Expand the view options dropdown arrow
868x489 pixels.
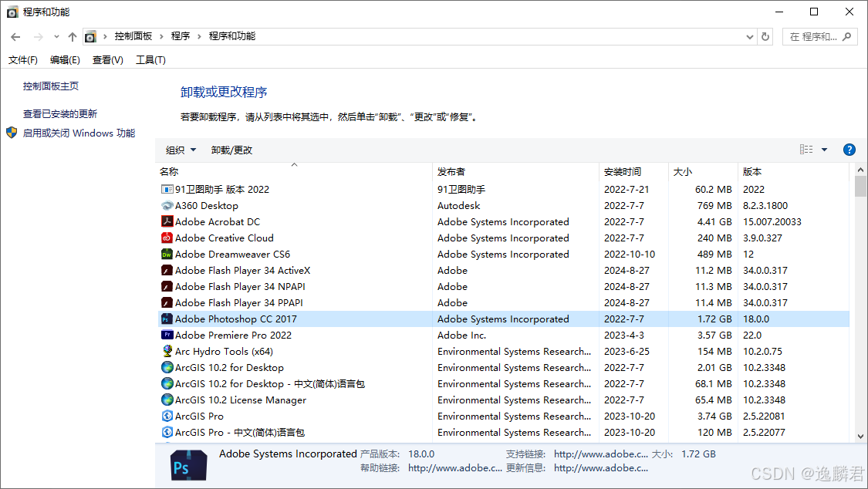[x=824, y=150]
